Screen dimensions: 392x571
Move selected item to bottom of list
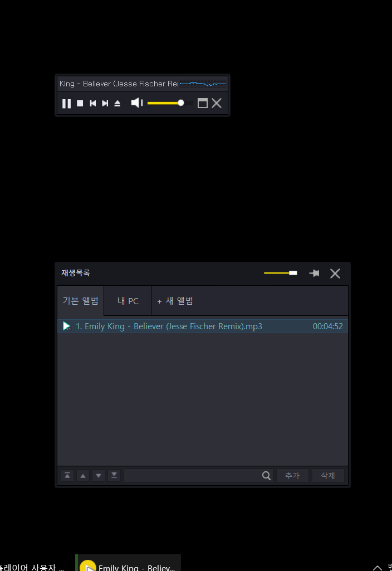pos(114,476)
